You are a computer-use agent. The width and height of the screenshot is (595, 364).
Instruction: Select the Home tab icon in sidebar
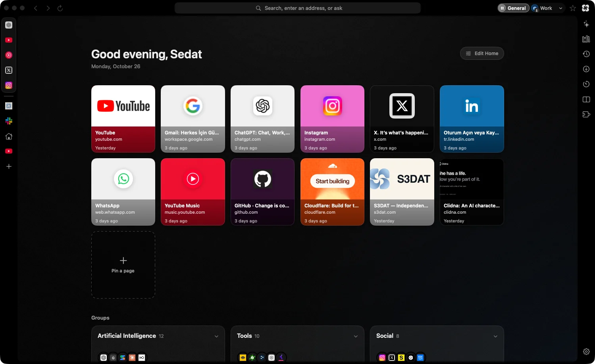coord(9,136)
